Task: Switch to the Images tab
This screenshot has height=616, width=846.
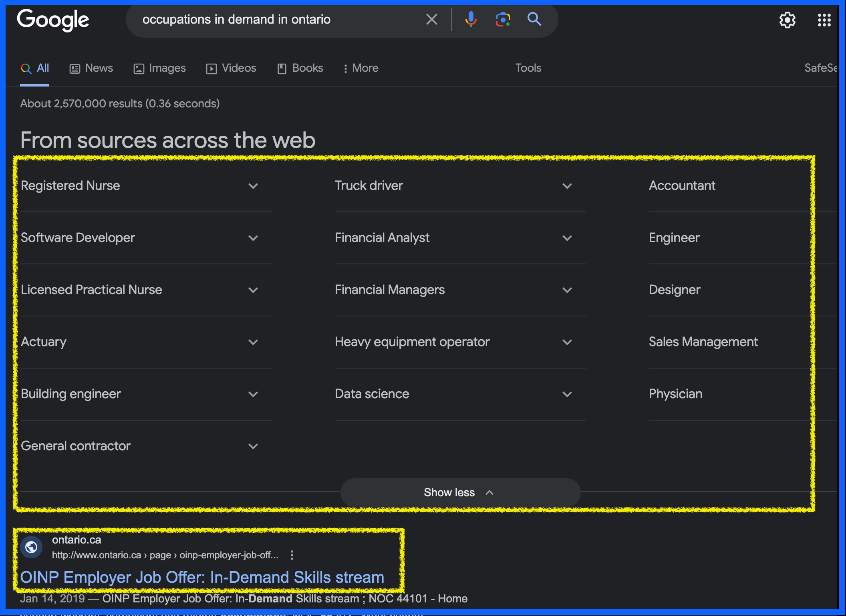Action: [x=159, y=68]
